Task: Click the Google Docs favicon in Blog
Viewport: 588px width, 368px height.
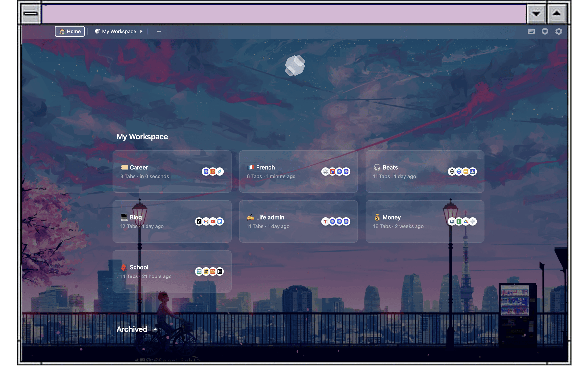Action: (x=220, y=222)
